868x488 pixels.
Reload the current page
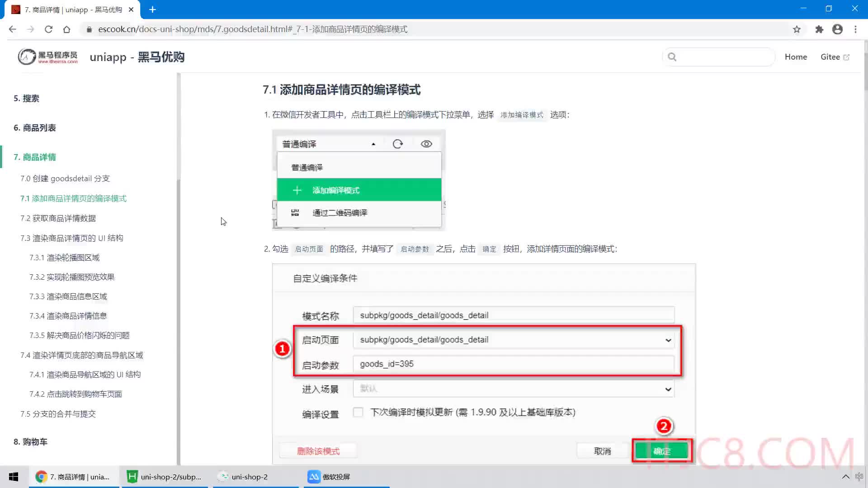[x=48, y=29]
